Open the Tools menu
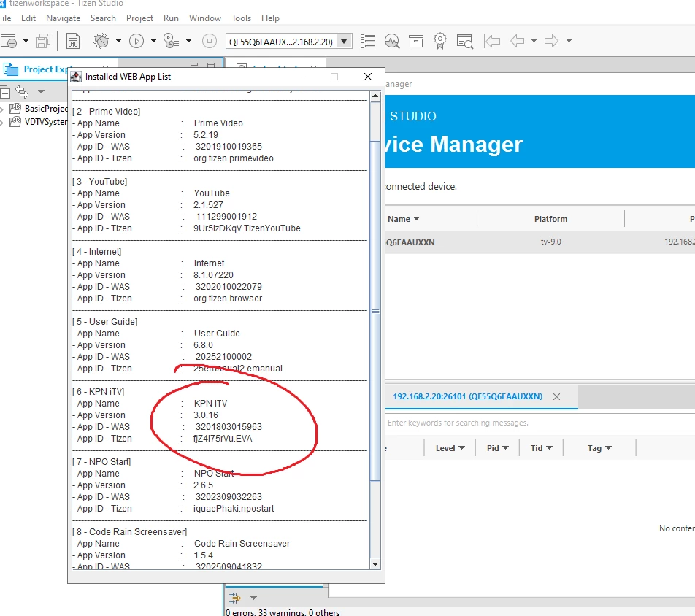This screenshot has width=695, height=616. tap(241, 18)
